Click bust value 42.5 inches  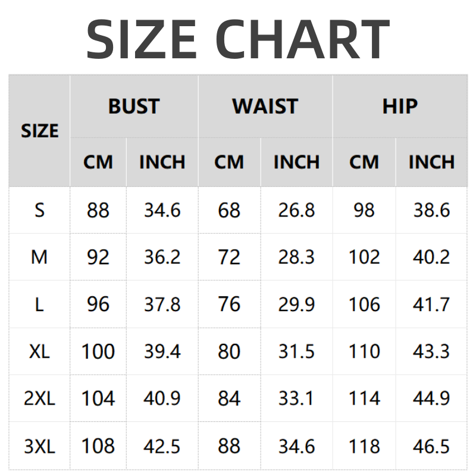[x=162, y=446]
